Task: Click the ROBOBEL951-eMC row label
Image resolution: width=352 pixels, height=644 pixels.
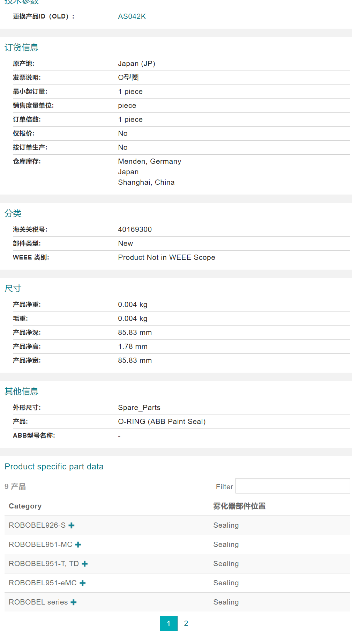Action: [x=43, y=583]
